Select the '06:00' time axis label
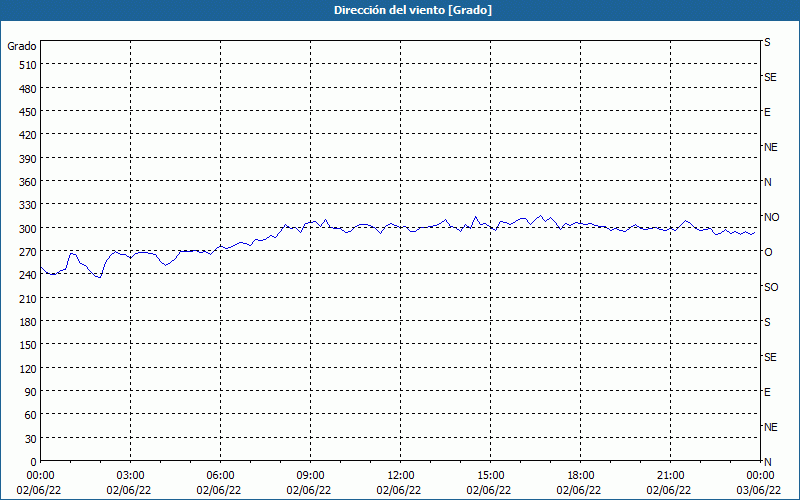800x500 pixels. tap(220, 476)
